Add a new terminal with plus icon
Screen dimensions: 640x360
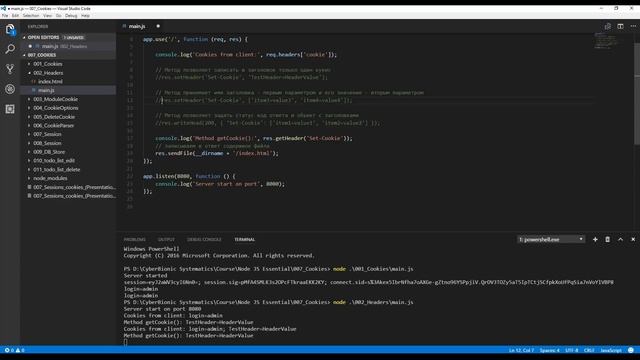pyautogui.click(x=595, y=240)
